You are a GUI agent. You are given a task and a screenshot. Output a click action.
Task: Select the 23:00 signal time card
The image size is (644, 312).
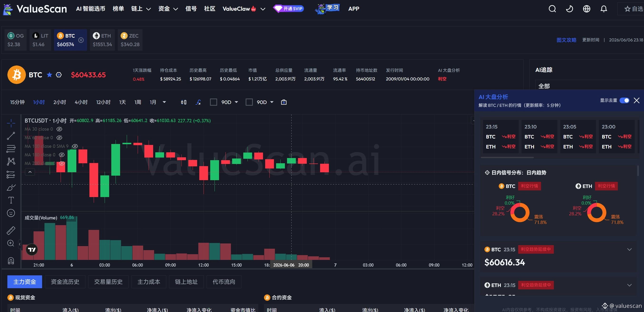tap(616, 136)
